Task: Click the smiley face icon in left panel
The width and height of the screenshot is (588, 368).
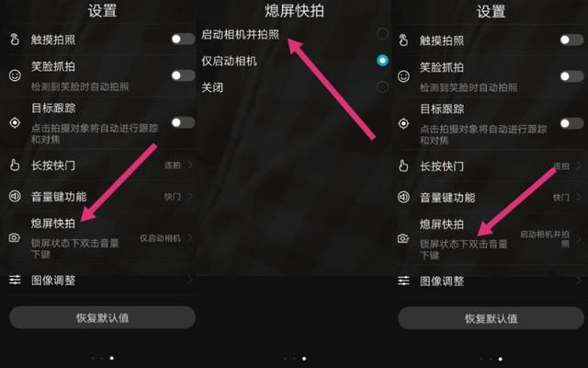Action: [15, 75]
